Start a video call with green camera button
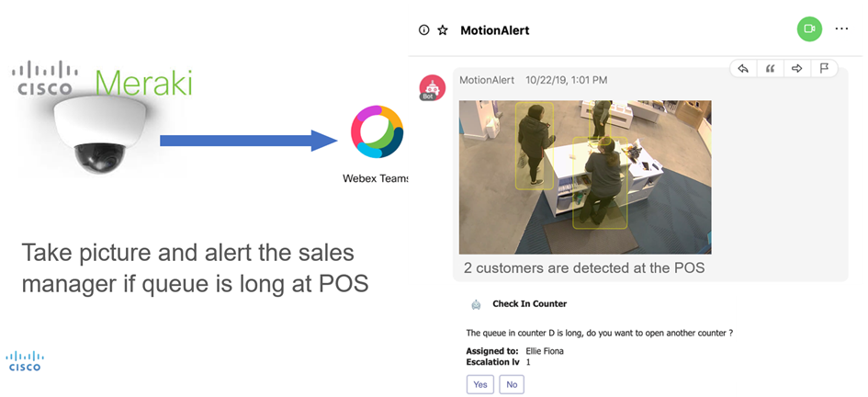This screenshot has height=397, width=868. [808, 29]
